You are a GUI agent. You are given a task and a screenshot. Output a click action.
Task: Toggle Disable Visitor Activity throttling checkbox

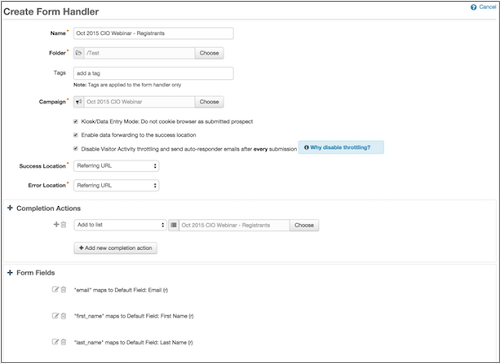[76, 149]
